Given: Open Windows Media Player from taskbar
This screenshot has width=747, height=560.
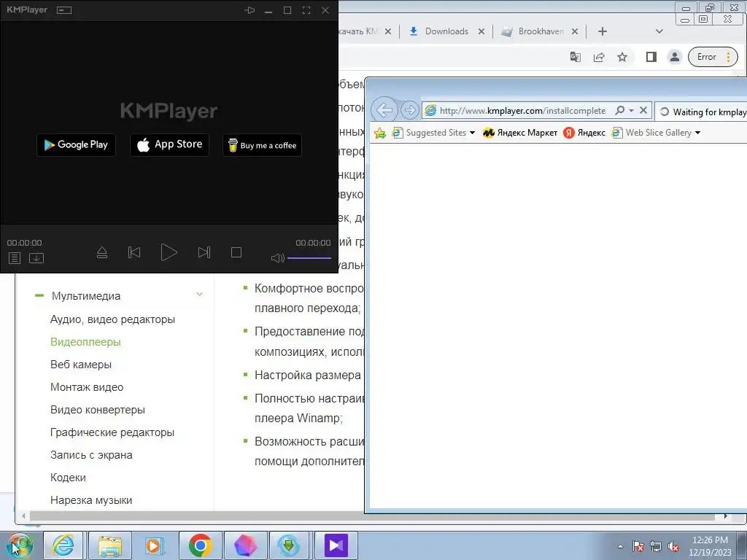Looking at the screenshot, I should pyautogui.click(x=154, y=545).
